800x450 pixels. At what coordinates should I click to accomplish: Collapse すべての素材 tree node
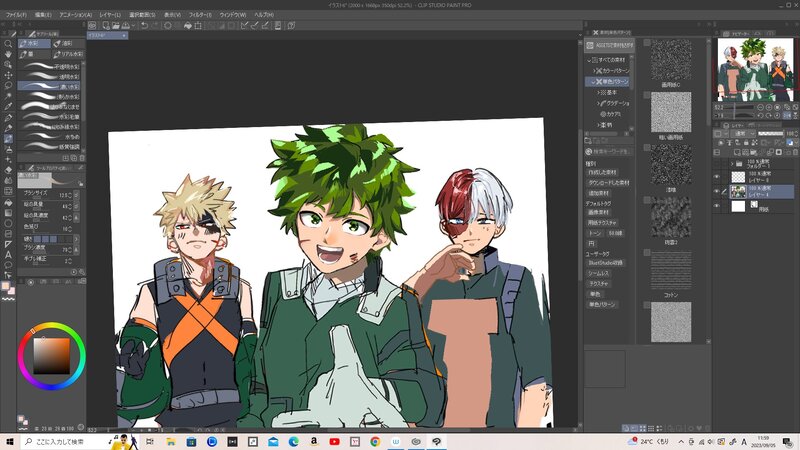[x=589, y=60]
